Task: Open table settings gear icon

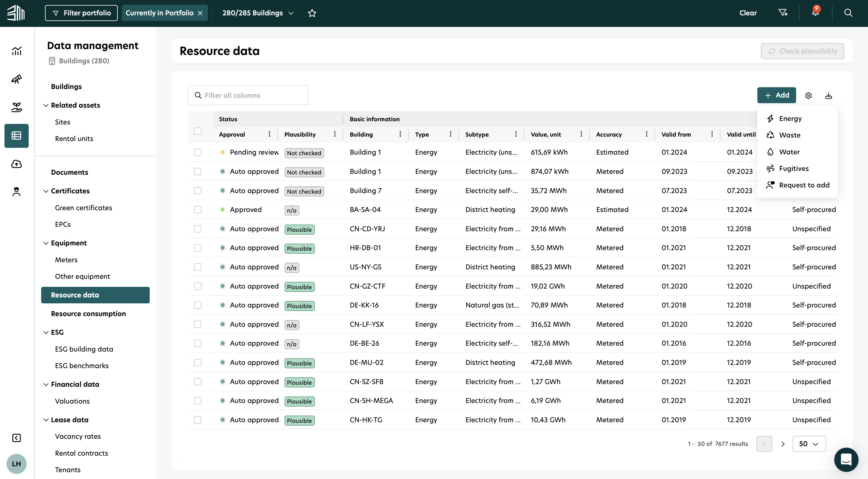Action: [808, 95]
